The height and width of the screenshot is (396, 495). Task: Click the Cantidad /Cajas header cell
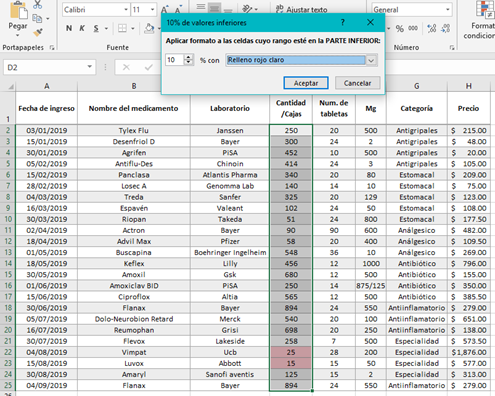tap(291, 108)
